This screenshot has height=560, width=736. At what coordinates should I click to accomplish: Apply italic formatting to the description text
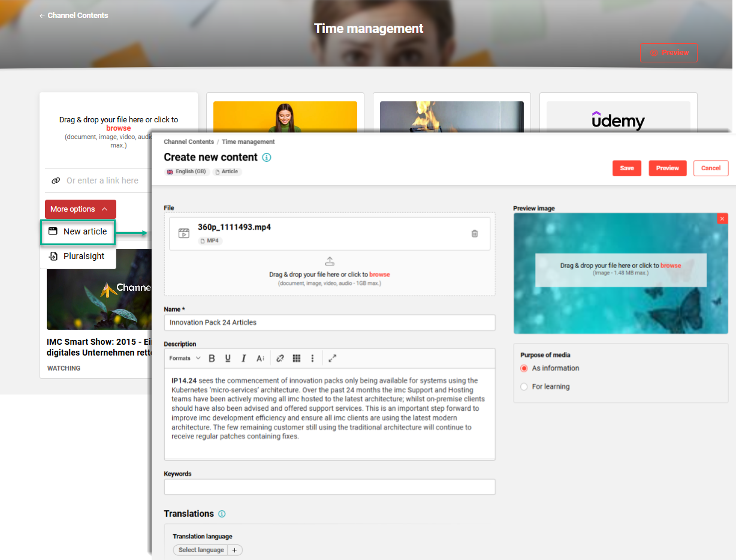(x=244, y=358)
